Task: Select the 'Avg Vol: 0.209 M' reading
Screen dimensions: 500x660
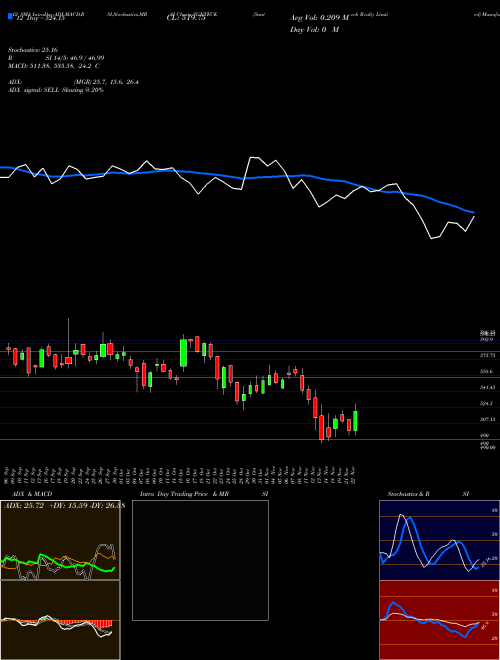Action: [x=319, y=18]
